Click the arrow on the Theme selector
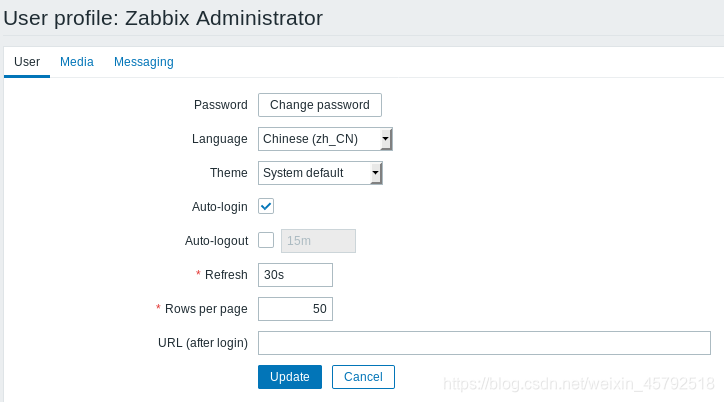724x402 pixels. pos(376,173)
